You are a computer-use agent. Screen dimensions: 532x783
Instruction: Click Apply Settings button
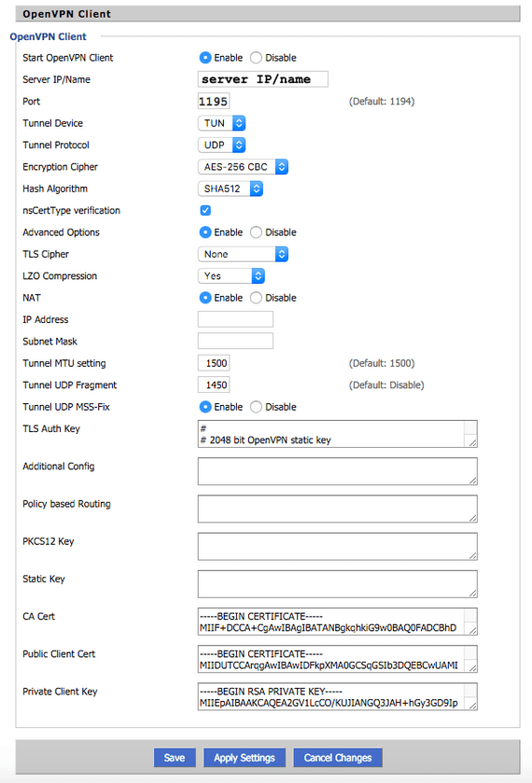click(x=245, y=758)
